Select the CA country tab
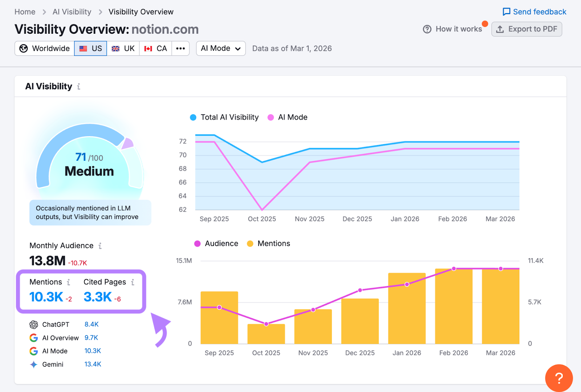The width and height of the screenshot is (581, 392). coord(155,48)
